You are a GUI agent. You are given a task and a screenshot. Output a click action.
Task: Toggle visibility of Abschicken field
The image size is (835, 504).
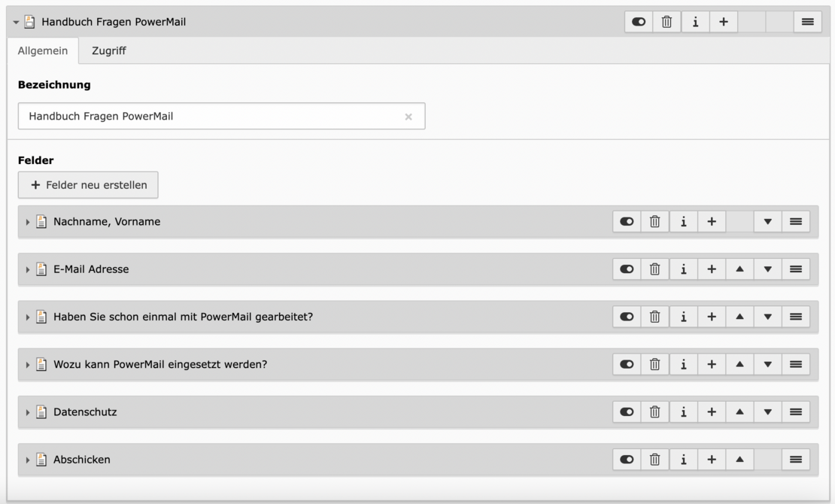click(627, 460)
